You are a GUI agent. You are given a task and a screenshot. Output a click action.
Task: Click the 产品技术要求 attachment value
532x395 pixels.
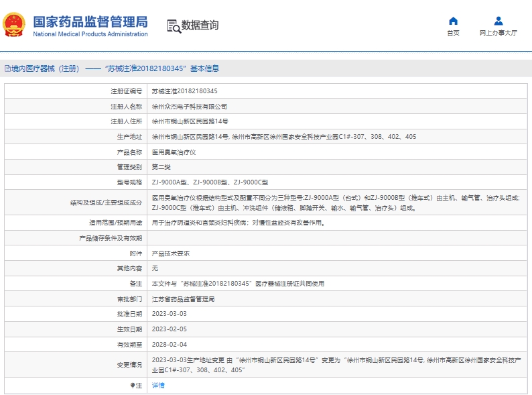coord(171,253)
